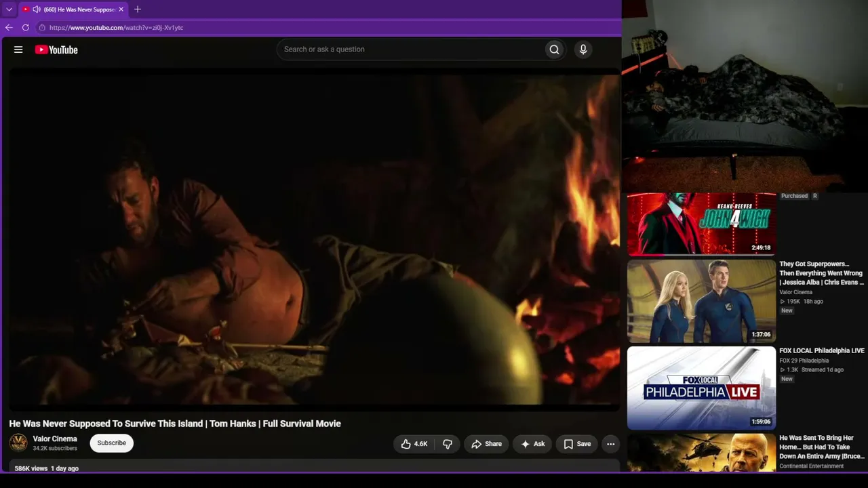Click 195K 18h ago view count

pyautogui.click(x=802, y=302)
